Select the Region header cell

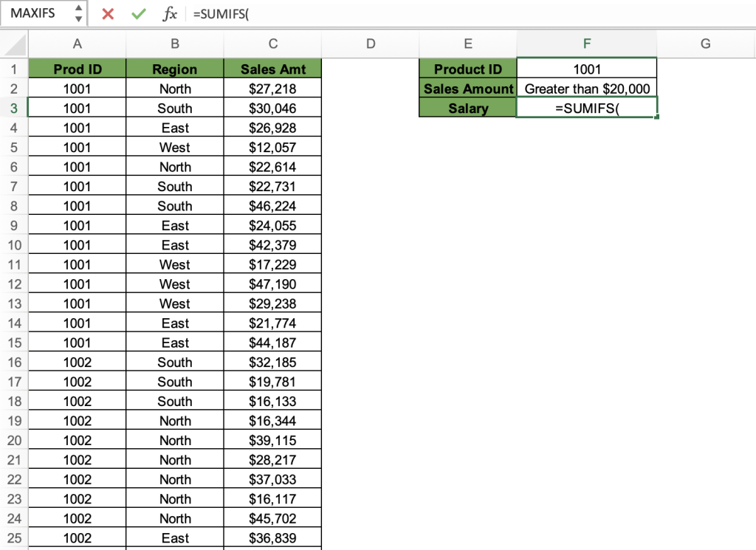175,68
